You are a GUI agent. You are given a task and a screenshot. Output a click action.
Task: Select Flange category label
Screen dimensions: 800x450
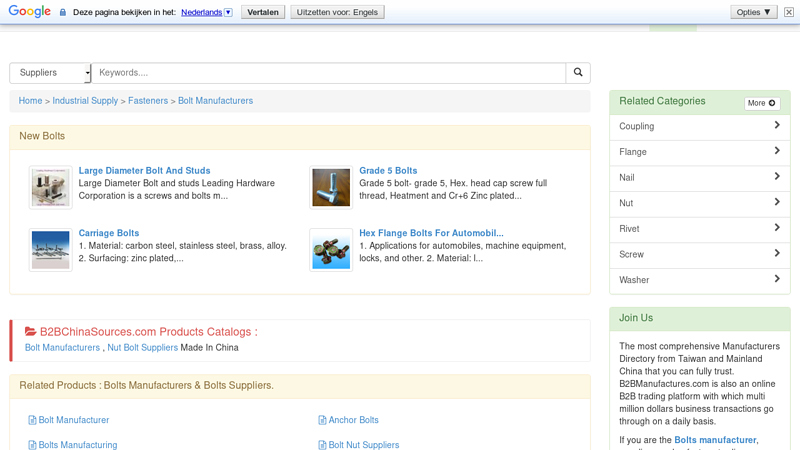coord(633,152)
